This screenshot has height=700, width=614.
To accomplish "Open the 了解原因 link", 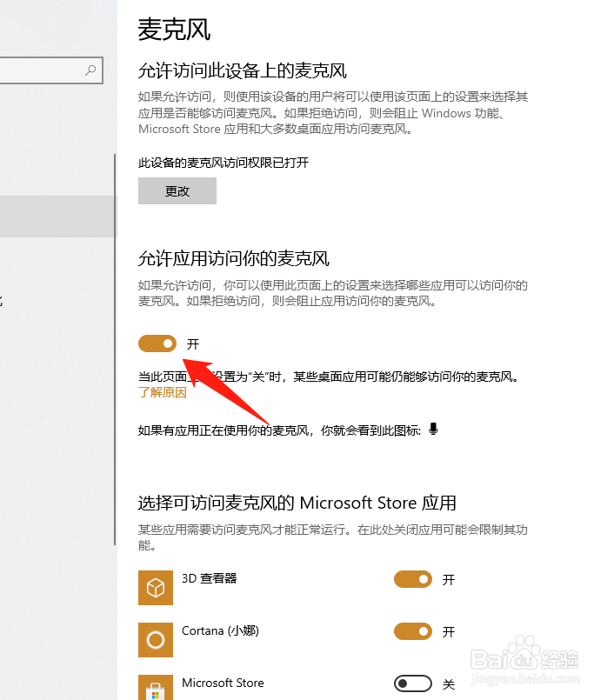I will pos(163,392).
